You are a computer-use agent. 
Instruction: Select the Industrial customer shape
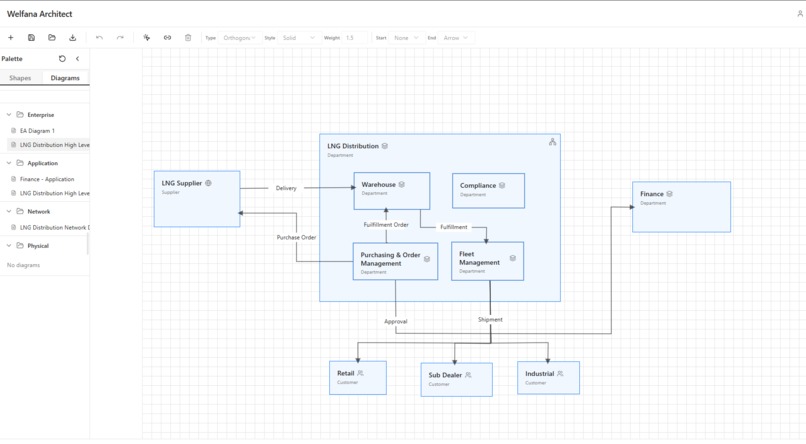pos(548,378)
